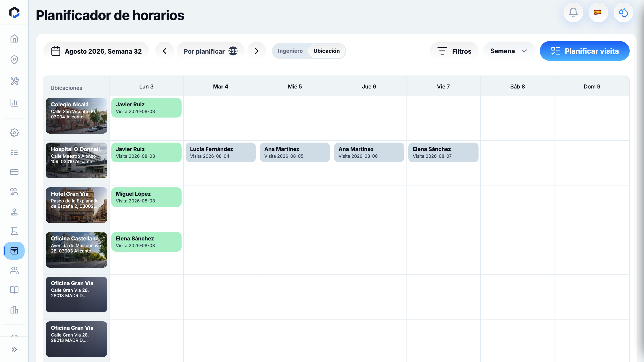Open the bar chart reports icon
This screenshot has width=644, height=362.
[14, 103]
